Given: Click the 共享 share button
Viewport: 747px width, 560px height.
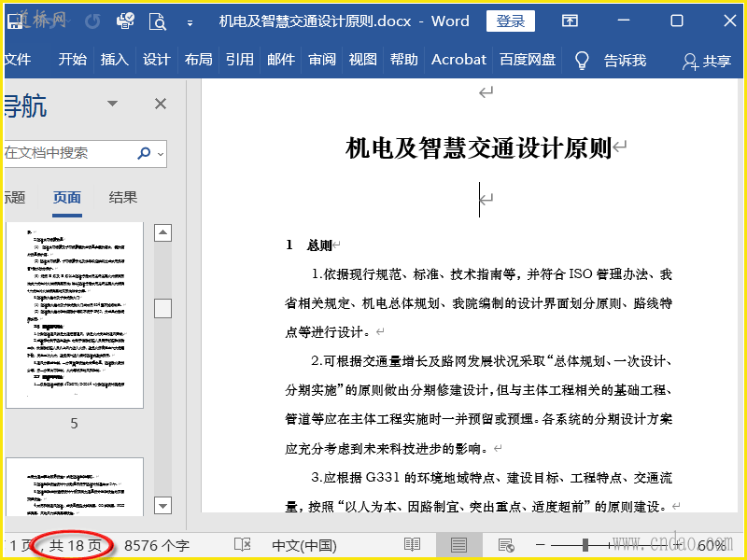Looking at the screenshot, I should tap(707, 61).
